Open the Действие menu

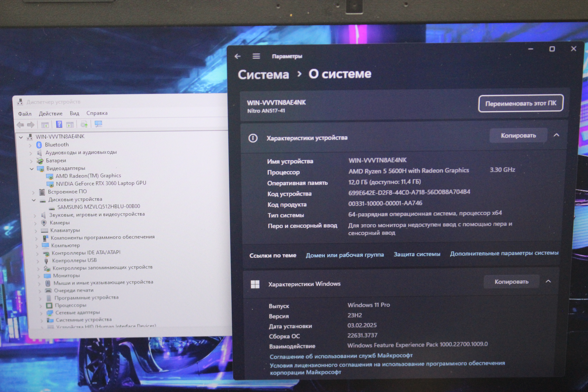tap(50, 114)
